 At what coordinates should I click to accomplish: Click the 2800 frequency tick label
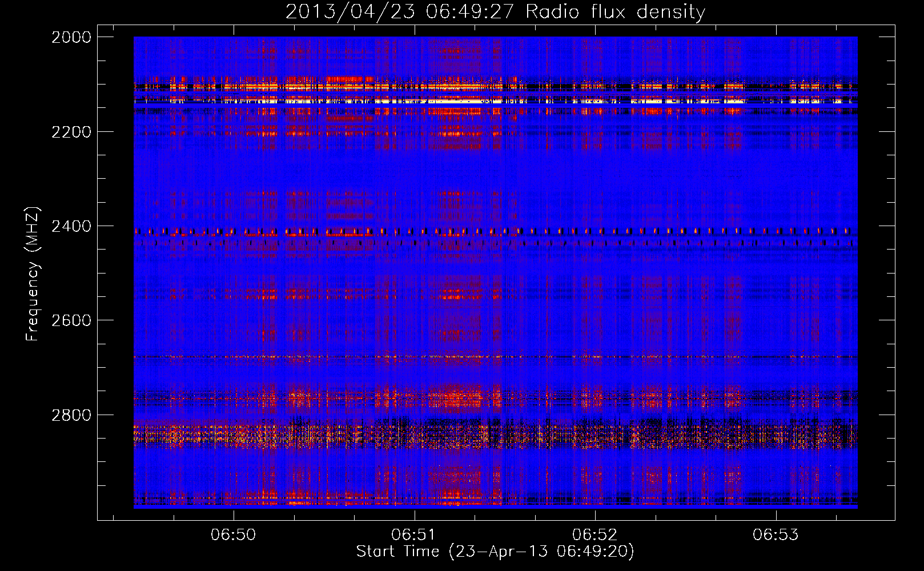71,415
